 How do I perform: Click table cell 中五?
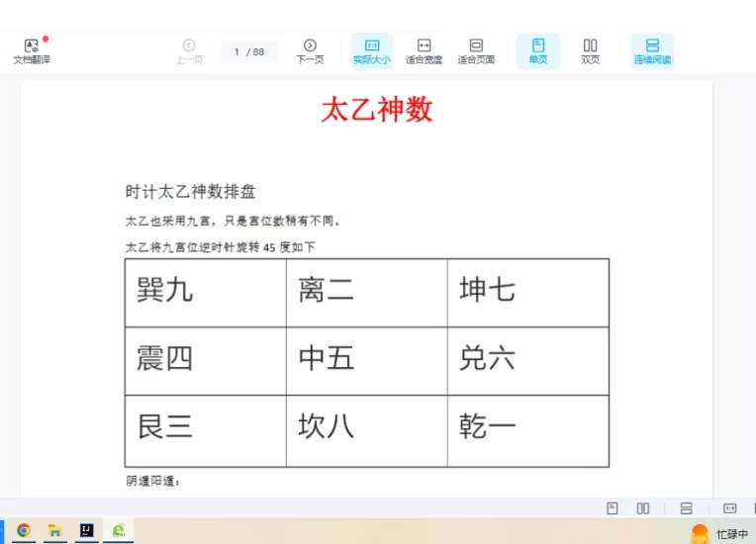pos(367,361)
